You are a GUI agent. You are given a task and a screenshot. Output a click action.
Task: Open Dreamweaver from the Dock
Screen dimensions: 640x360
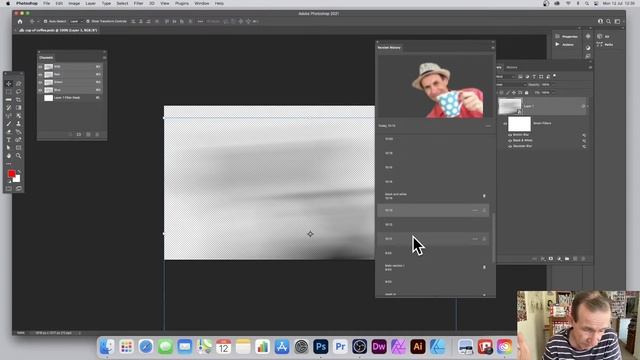(x=379, y=347)
